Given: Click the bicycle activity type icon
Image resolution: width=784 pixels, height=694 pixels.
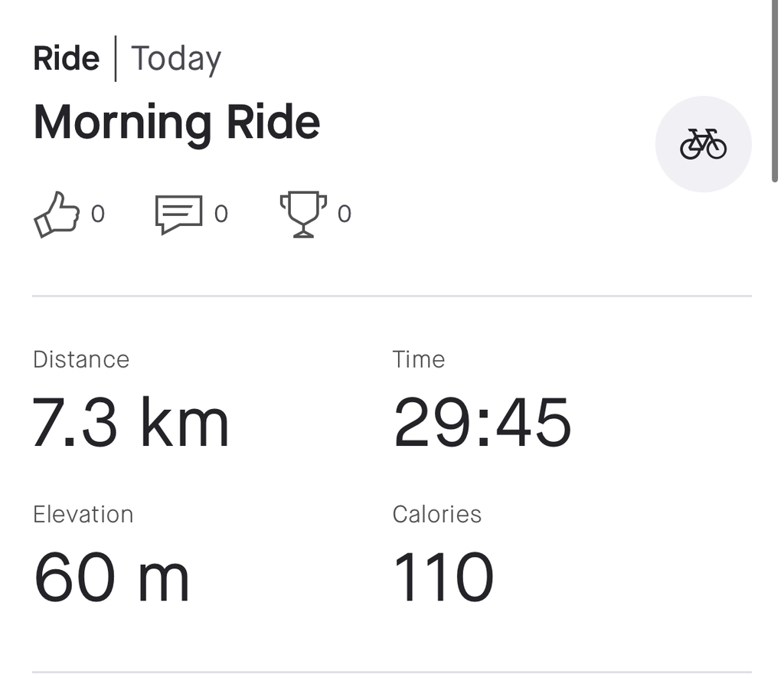Looking at the screenshot, I should 703,144.
